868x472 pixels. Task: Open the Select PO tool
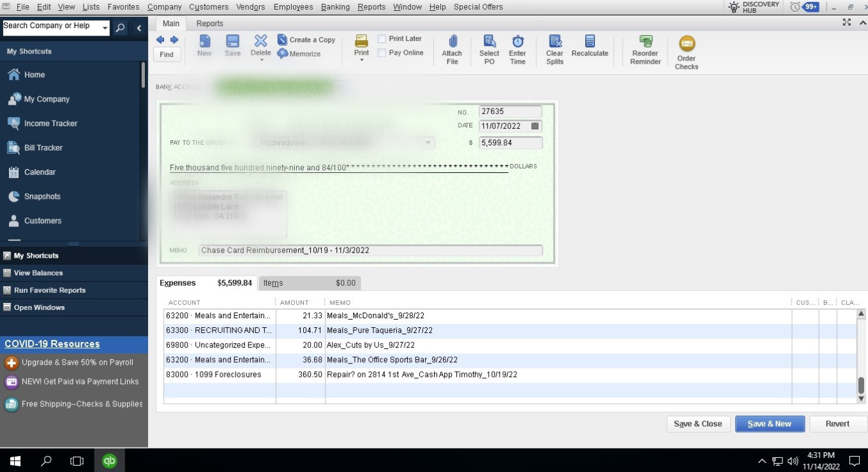tap(489, 49)
